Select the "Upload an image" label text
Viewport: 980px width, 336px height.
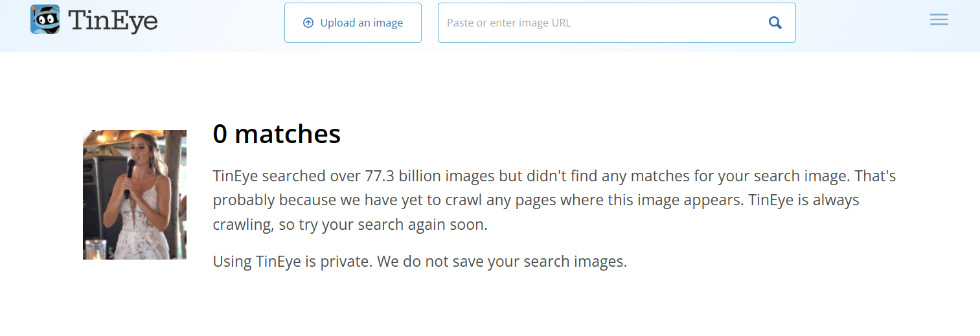361,23
